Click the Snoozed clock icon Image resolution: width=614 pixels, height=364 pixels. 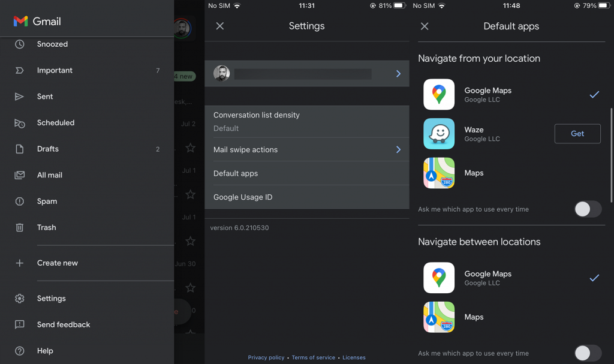coord(20,44)
